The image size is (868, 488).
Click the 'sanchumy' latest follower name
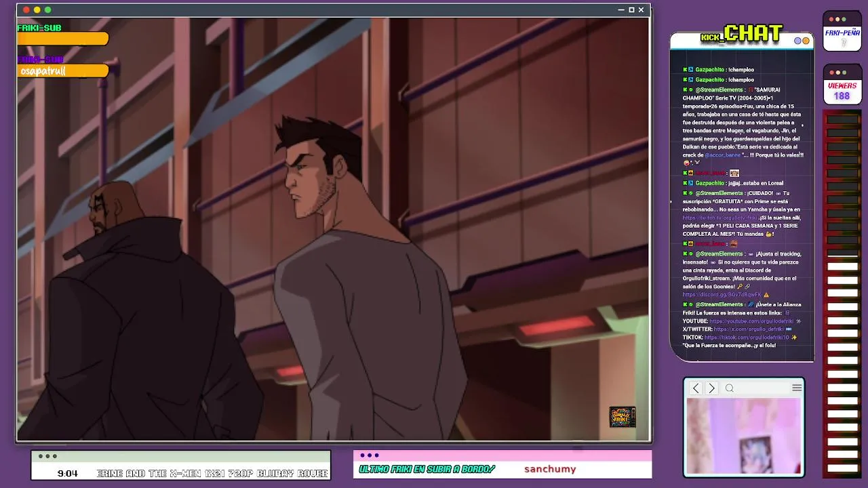(x=550, y=469)
